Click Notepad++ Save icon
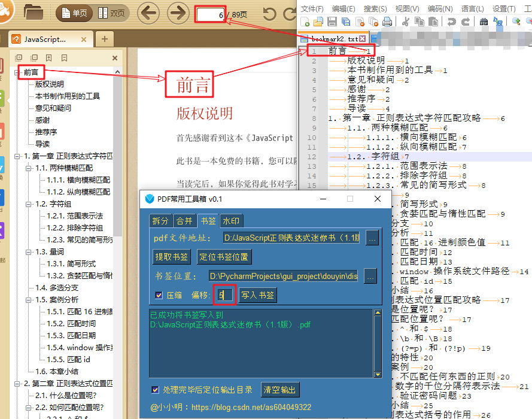This screenshot has width=532, height=419. [332, 22]
